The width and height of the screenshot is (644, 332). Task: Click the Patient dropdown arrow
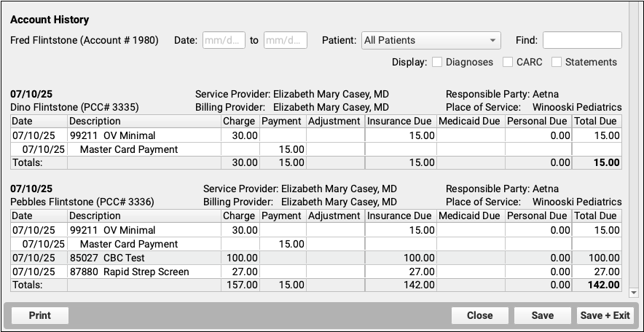pos(492,40)
